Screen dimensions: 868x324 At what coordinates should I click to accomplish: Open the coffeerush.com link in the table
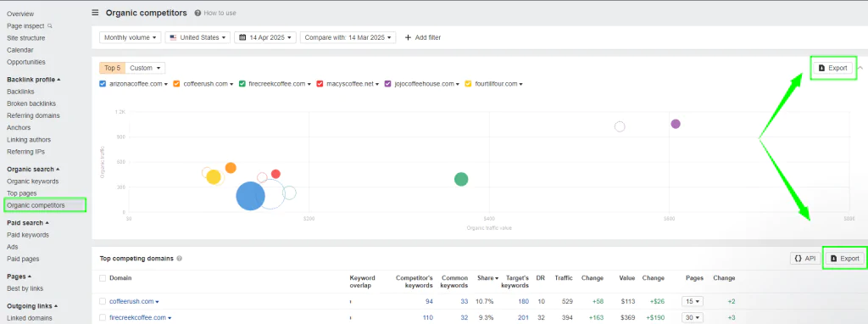pyautogui.click(x=131, y=301)
